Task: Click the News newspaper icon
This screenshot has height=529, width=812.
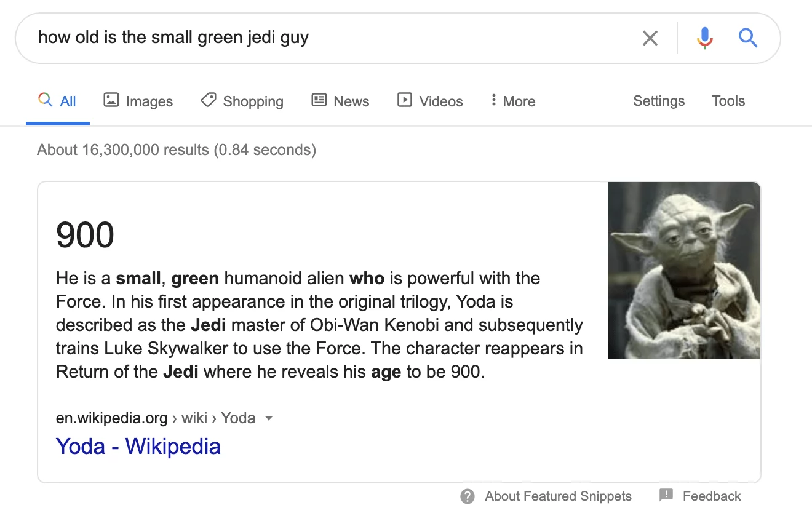Action: pos(318,100)
